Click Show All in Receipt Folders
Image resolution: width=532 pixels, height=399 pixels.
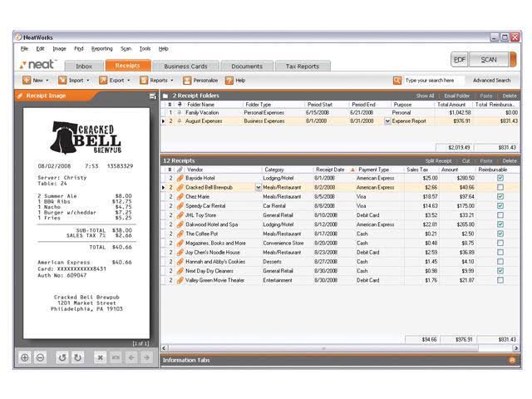(x=425, y=96)
